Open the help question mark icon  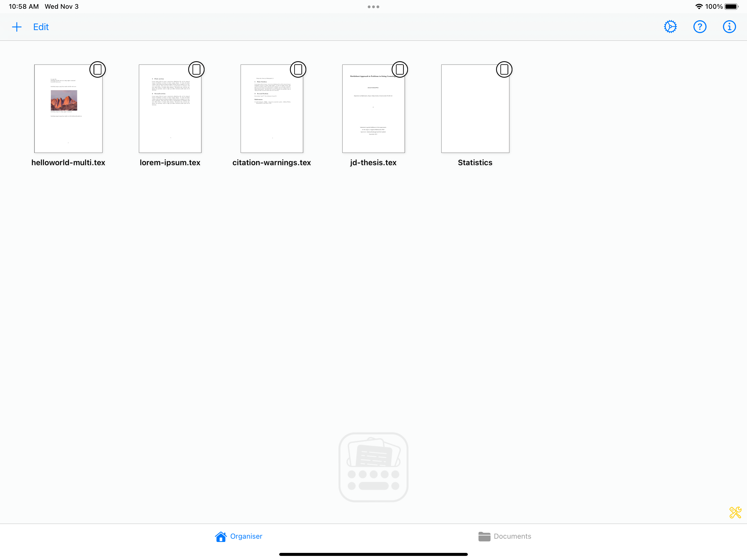[x=699, y=27]
